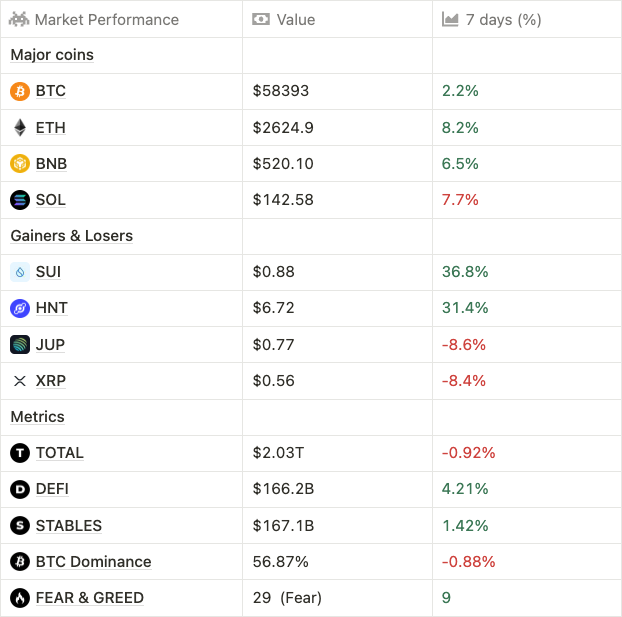Click the BTC price cell $58393
The image size is (622, 617).
(281, 91)
